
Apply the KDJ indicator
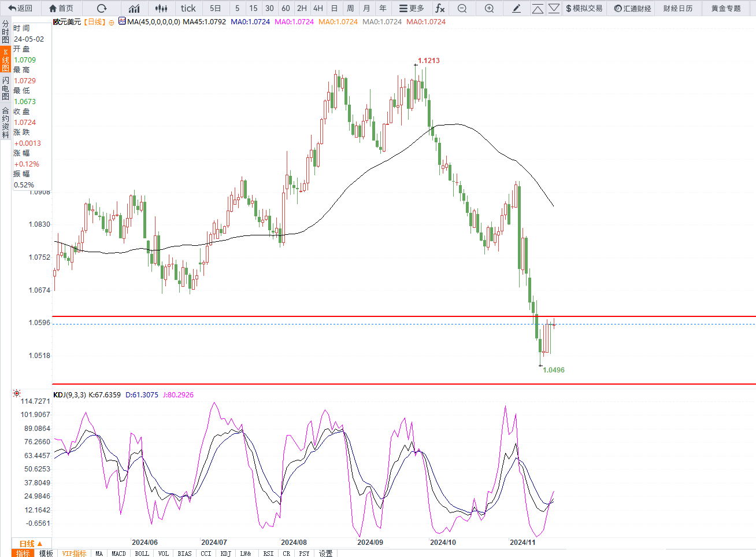click(225, 554)
